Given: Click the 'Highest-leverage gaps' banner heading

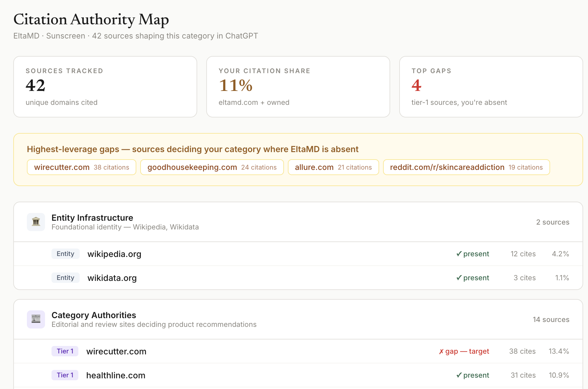Looking at the screenshot, I should [193, 149].
